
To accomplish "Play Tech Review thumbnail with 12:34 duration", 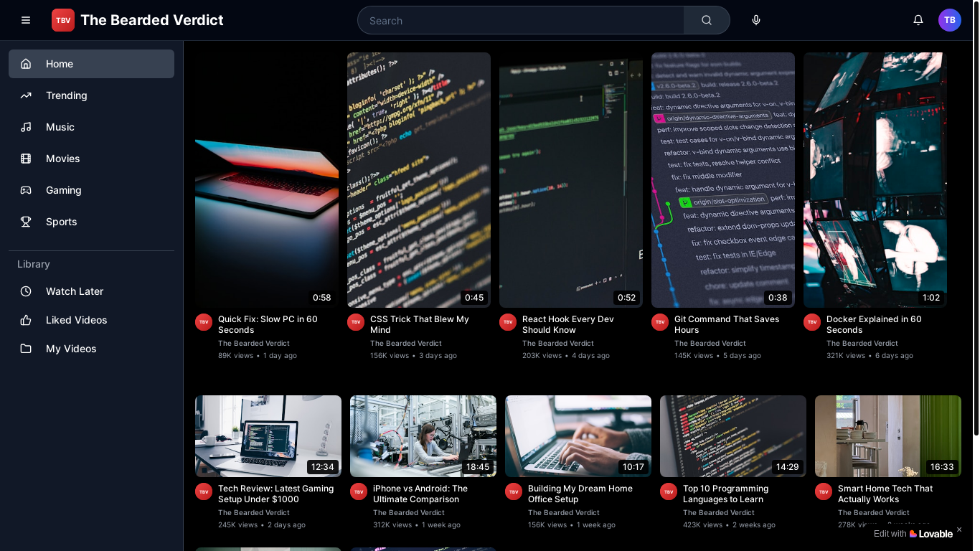I will coord(268,436).
